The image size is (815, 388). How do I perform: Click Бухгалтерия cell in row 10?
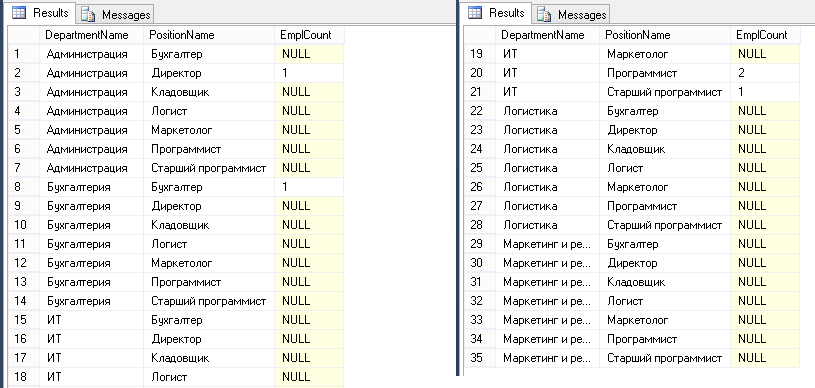(91, 225)
